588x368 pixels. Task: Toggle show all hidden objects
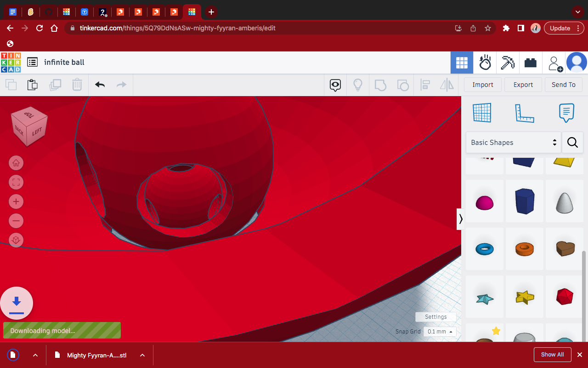click(x=357, y=85)
